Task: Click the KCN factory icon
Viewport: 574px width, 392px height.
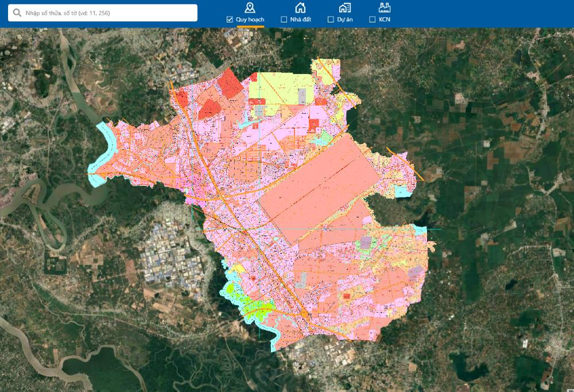Action: 383,7
